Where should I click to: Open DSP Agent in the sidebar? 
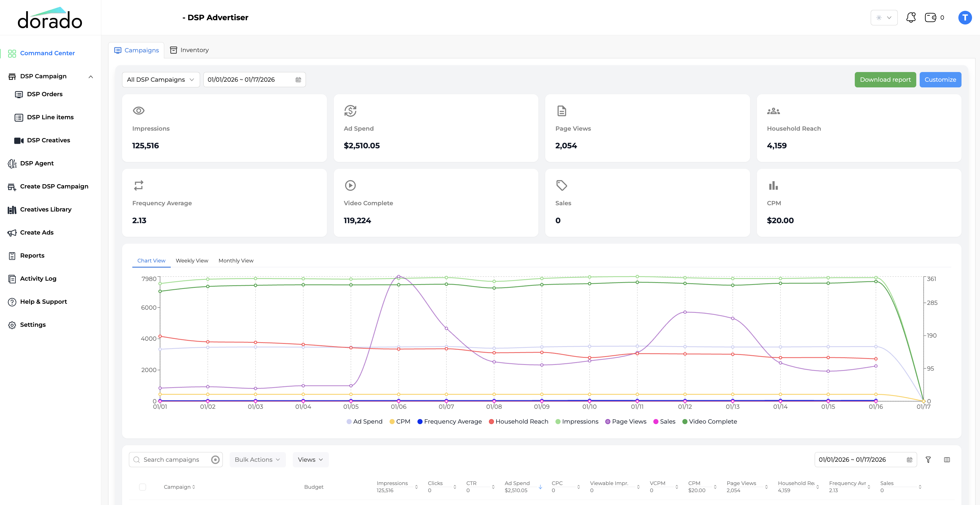point(36,163)
